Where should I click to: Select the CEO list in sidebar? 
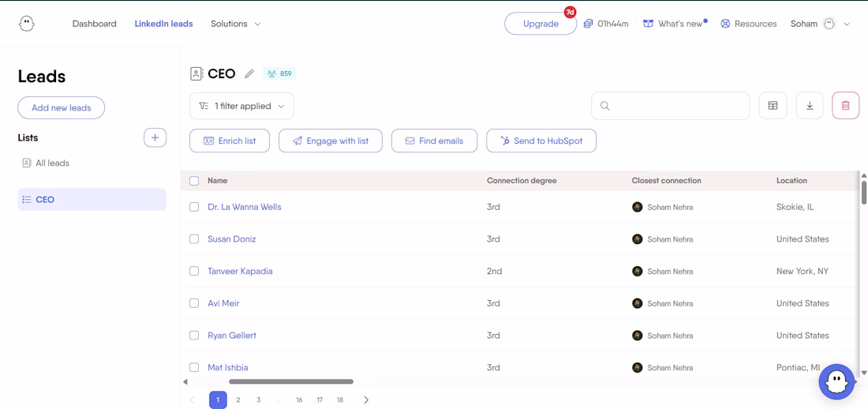point(92,200)
